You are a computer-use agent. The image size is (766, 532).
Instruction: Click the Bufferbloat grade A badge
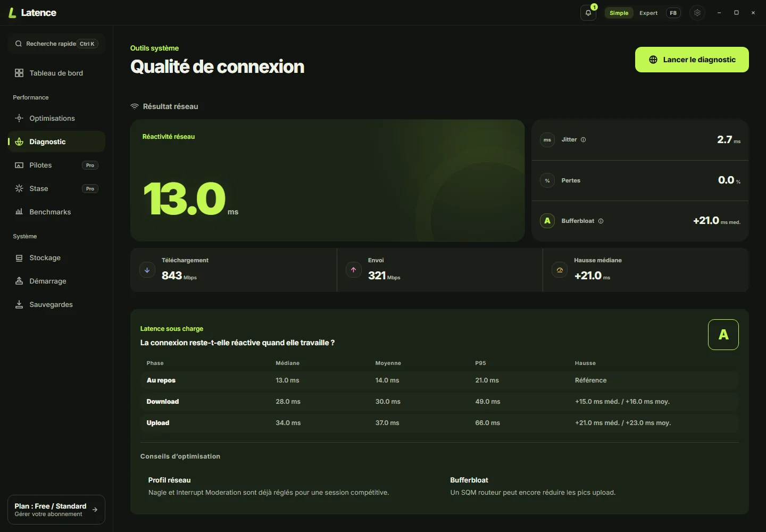click(547, 221)
